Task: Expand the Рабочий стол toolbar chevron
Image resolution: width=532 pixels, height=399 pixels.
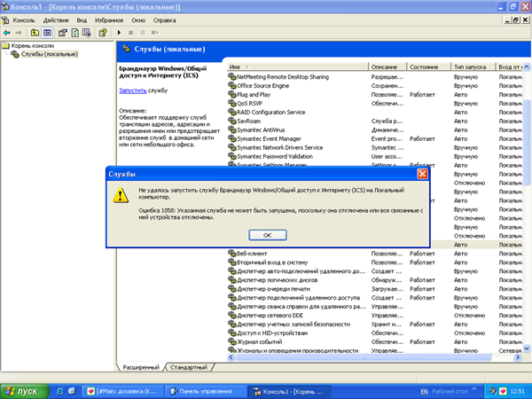Action: 474,389
